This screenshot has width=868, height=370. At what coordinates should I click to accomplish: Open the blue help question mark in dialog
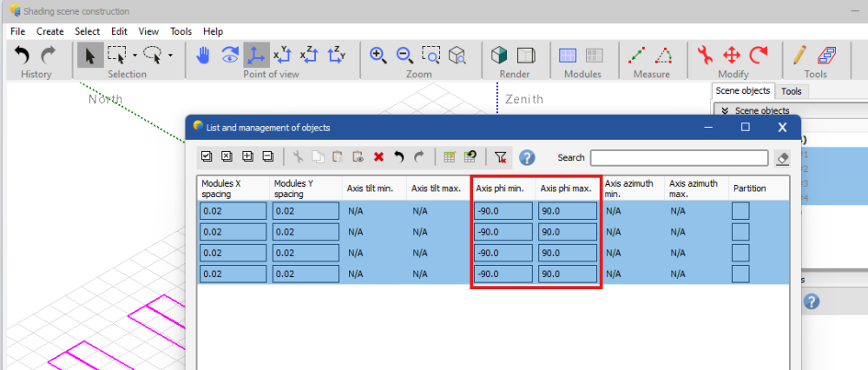tap(526, 157)
